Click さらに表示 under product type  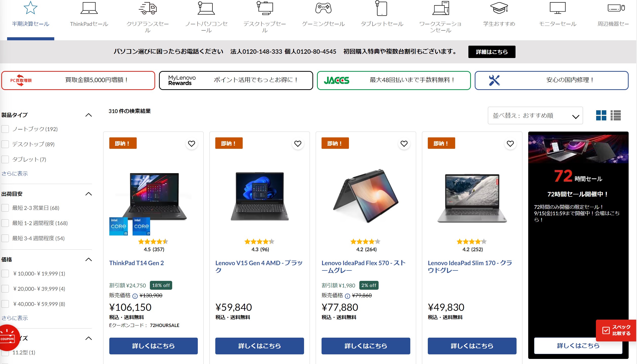15,174
